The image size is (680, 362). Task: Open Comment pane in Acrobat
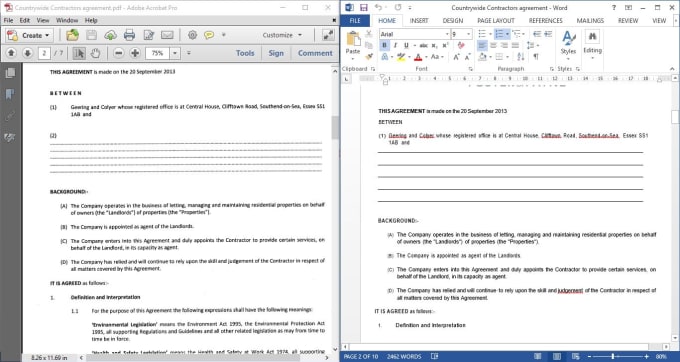tap(315, 53)
